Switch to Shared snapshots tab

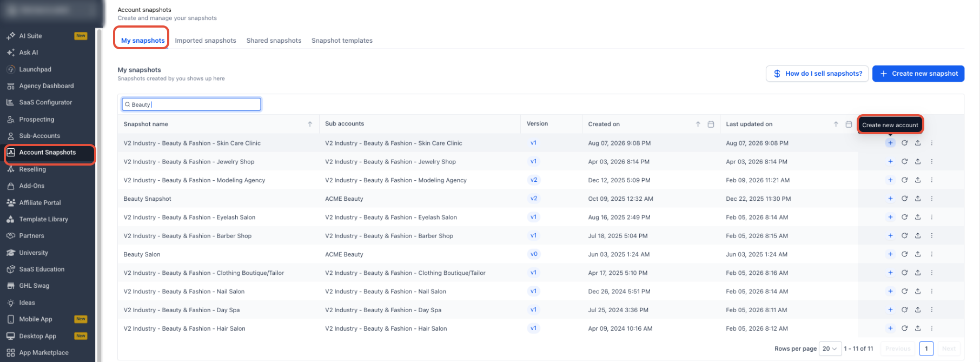point(274,41)
